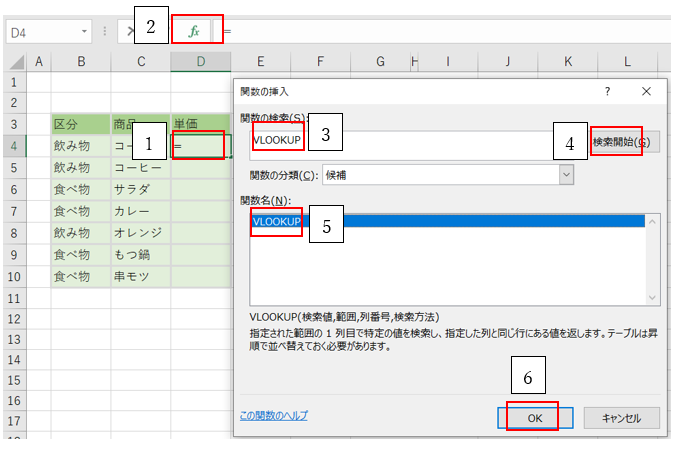Click the help question mark in dialog title
677x450 pixels.
click(x=608, y=91)
